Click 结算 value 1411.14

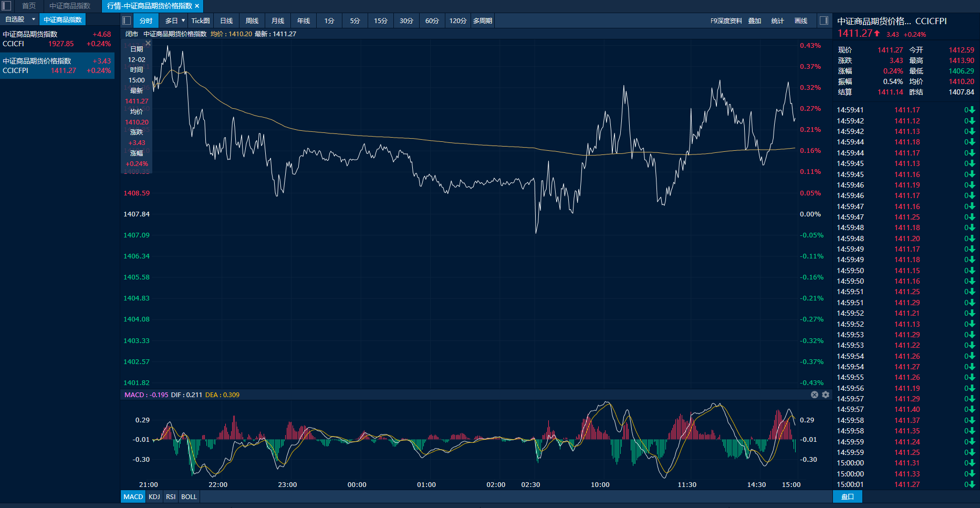click(x=890, y=92)
